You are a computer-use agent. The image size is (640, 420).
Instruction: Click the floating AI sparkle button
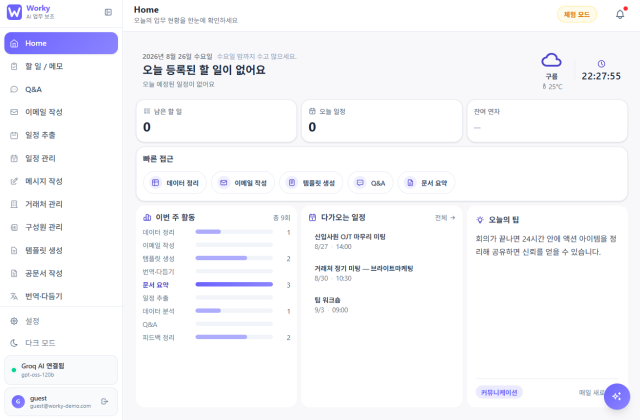[617, 396]
